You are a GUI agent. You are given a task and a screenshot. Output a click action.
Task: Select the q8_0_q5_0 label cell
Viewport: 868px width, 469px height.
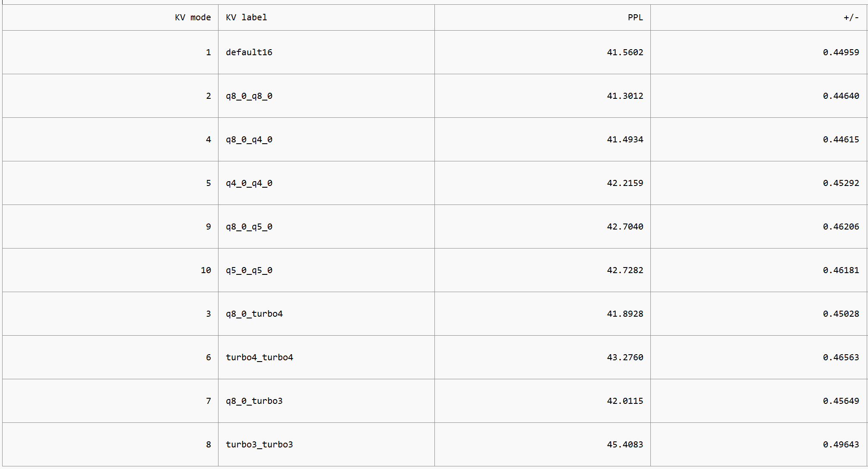click(326, 227)
